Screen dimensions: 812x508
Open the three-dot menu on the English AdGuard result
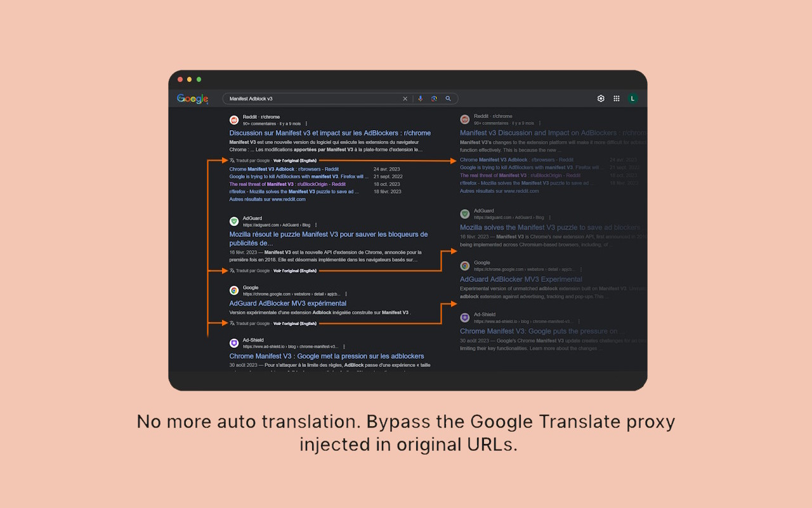[549, 217]
